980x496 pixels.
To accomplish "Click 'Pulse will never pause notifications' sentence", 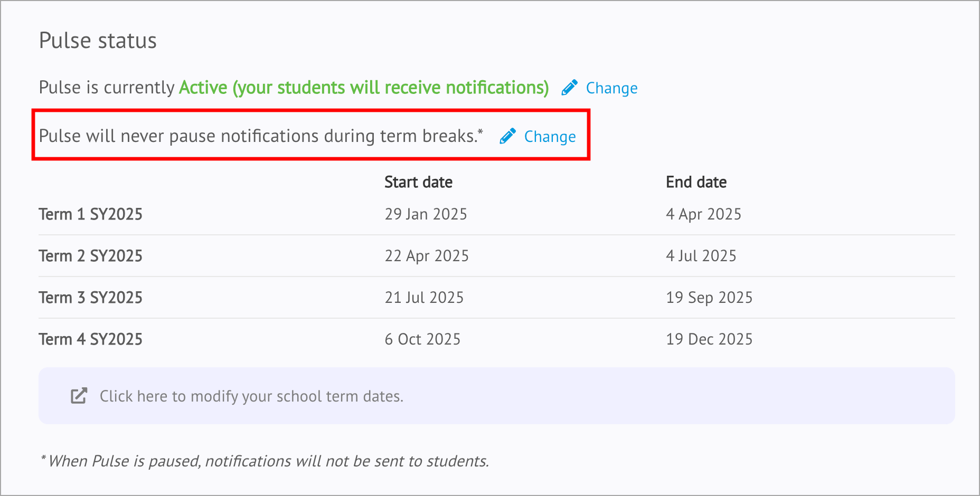I will [261, 136].
